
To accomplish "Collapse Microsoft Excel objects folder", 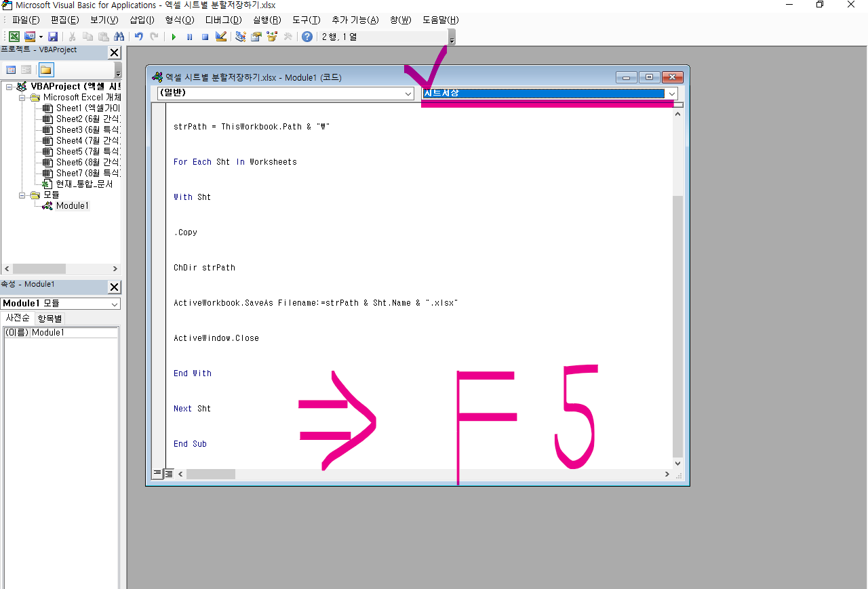I will pos(22,98).
